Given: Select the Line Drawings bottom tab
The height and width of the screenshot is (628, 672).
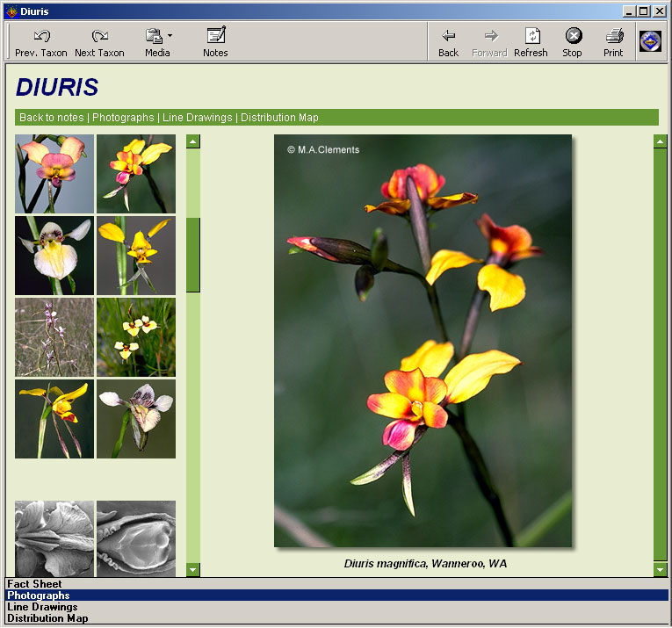Looking at the screenshot, I should 42,607.
